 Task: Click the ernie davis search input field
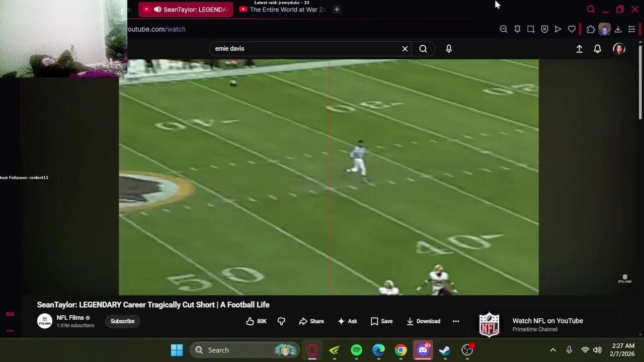pyautogui.click(x=304, y=49)
